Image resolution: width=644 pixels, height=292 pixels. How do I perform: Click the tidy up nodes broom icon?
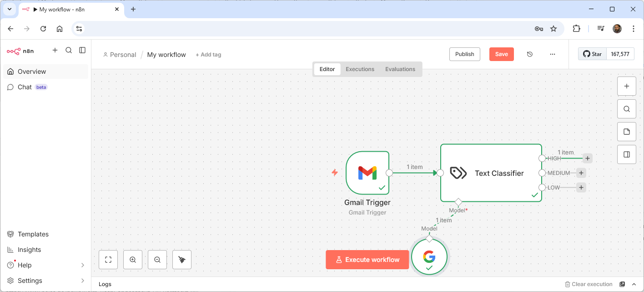click(182, 260)
